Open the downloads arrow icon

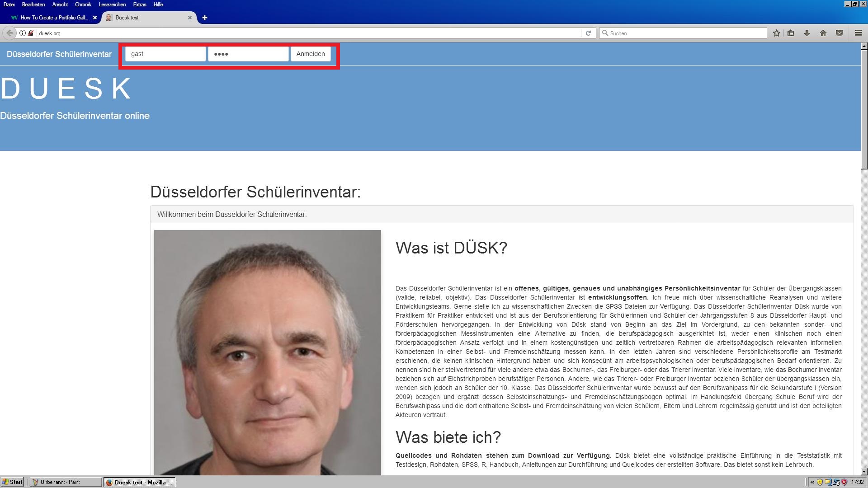click(807, 33)
